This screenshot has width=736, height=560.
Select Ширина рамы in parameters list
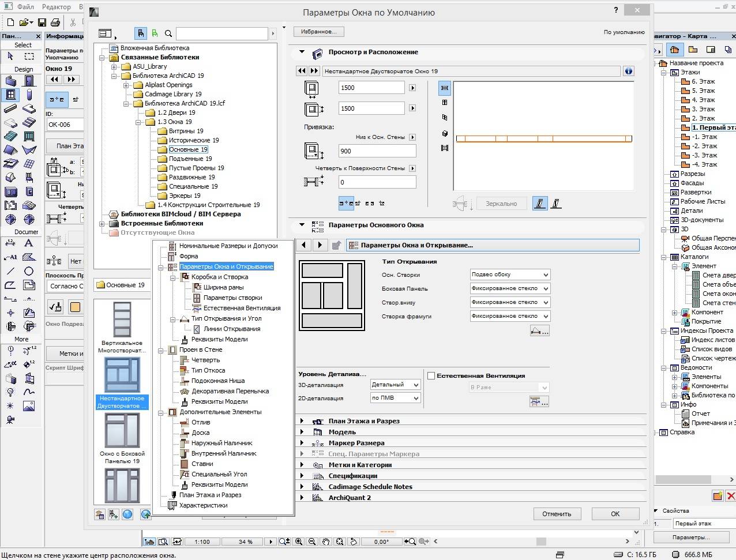tap(223, 287)
